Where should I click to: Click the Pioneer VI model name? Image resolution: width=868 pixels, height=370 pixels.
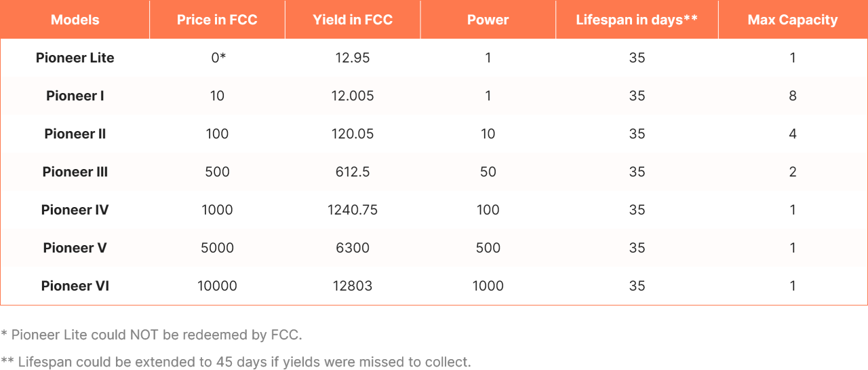(x=75, y=286)
